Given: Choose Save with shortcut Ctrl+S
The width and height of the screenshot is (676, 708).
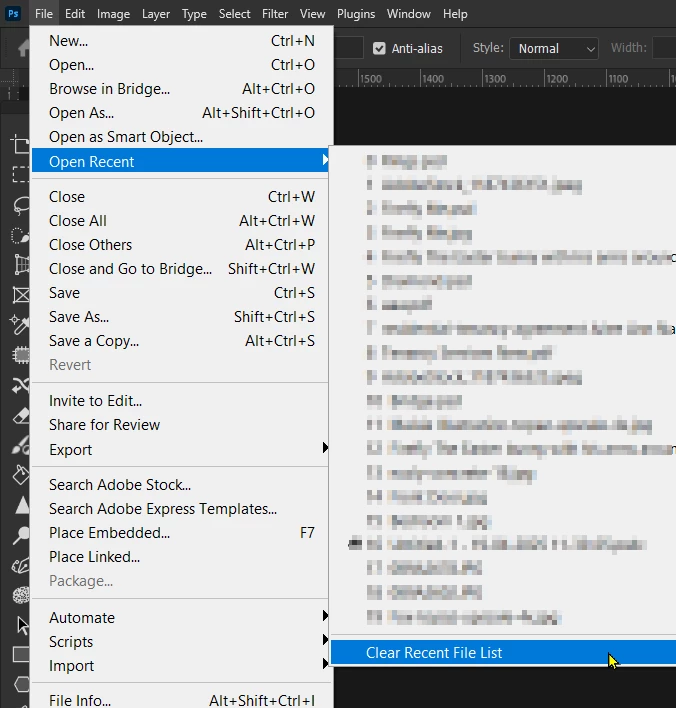Looking at the screenshot, I should 181,293.
